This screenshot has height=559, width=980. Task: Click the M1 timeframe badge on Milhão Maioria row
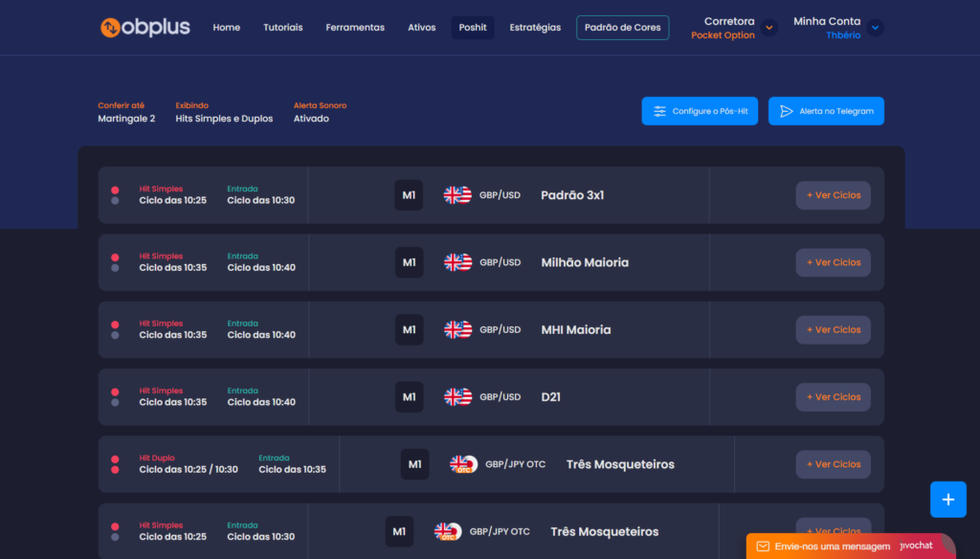409,262
